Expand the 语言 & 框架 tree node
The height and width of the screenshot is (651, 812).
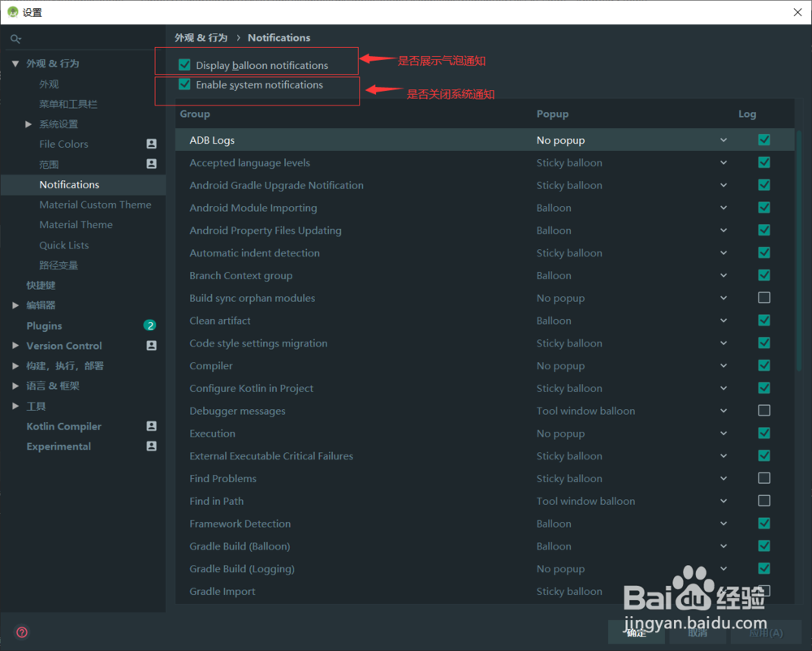[x=15, y=386]
